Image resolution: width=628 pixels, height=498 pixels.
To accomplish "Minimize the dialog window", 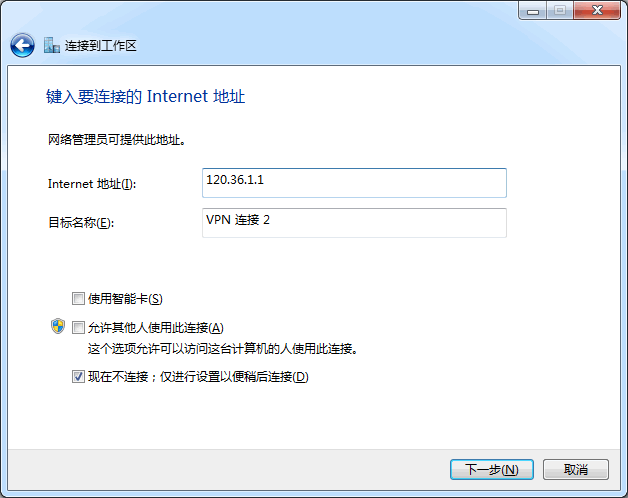I will (x=533, y=11).
